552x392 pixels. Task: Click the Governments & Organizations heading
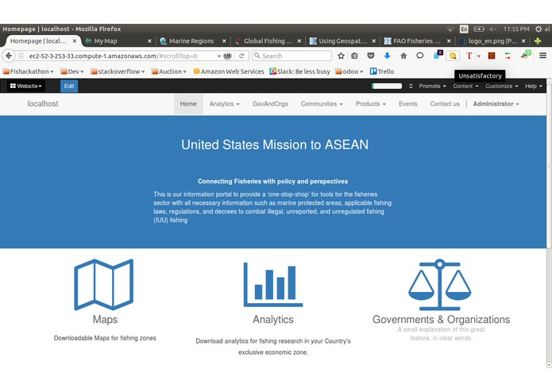pos(441,319)
